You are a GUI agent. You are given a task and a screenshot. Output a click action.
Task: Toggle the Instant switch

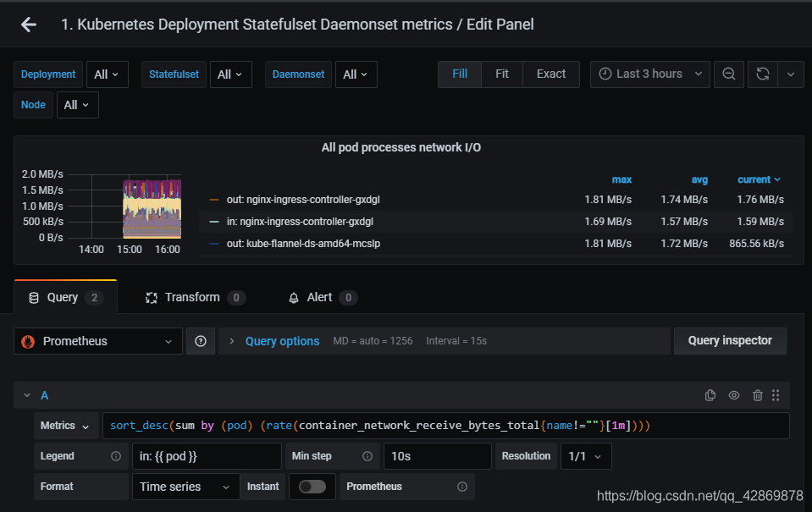pos(312,487)
